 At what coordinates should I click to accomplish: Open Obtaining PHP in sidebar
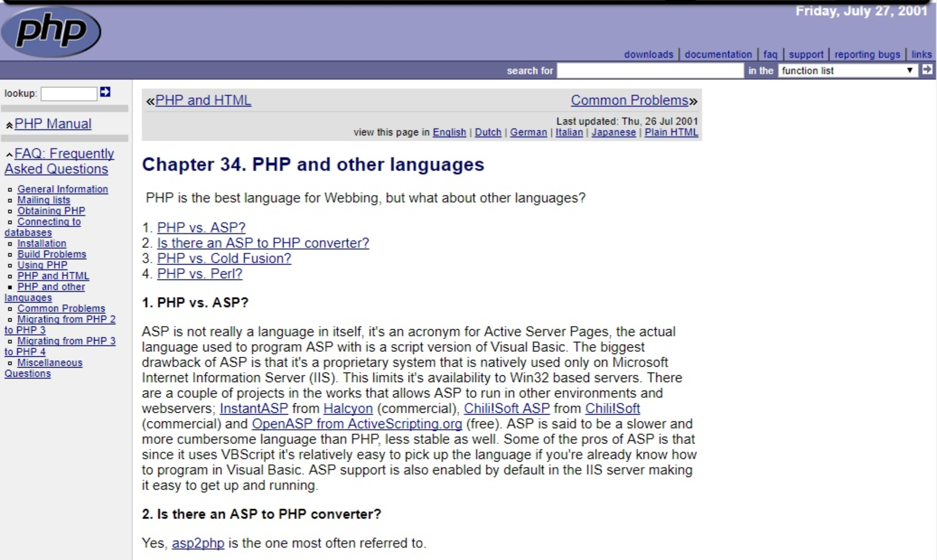(x=51, y=211)
